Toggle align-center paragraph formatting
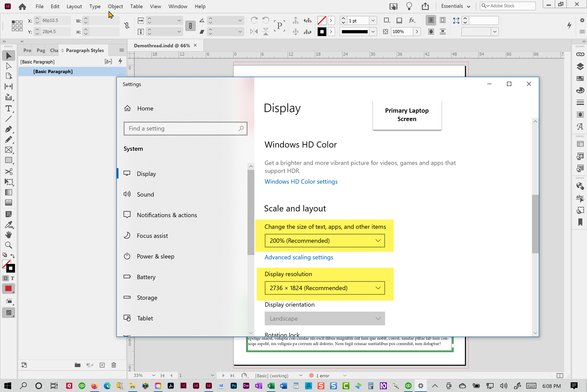This screenshot has width=587, height=392. point(430,20)
